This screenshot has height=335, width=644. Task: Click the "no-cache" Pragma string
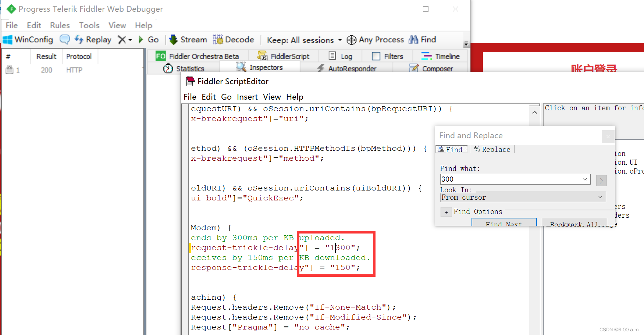[320, 327]
